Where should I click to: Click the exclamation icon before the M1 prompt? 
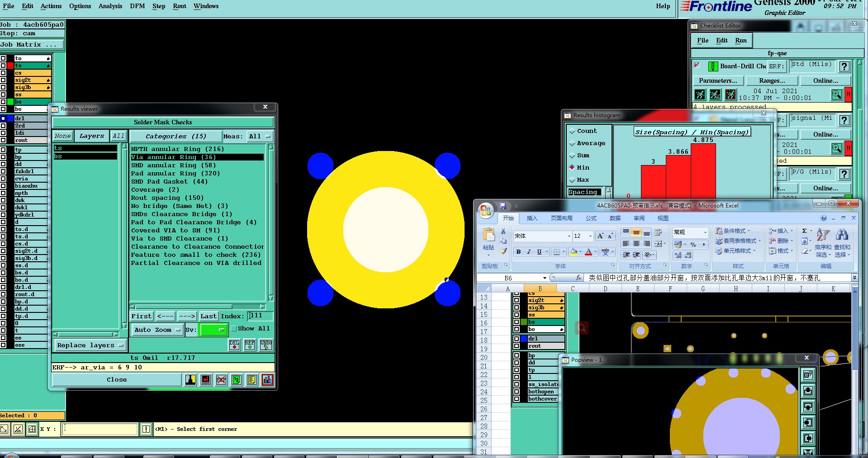pyautogui.click(x=146, y=429)
